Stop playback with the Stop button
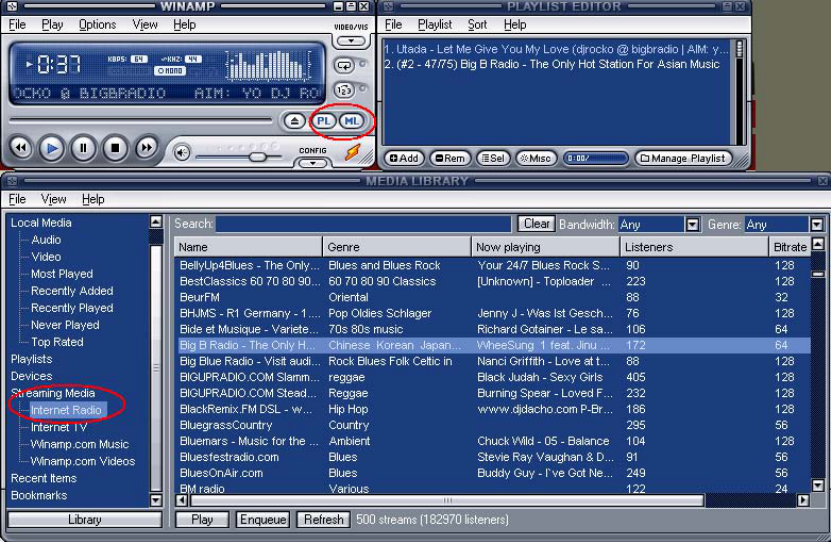831x542 pixels. (x=114, y=148)
